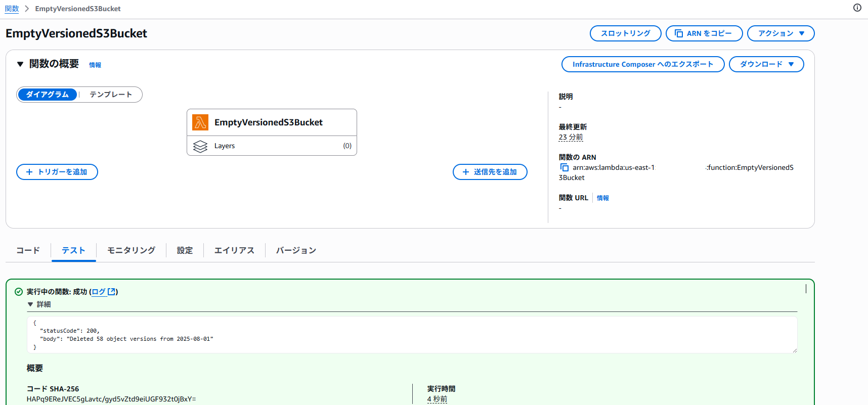Image resolution: width=868 pixels, height=405 pixels.
Task: Open the アクション dropdown
Action: 780,33
